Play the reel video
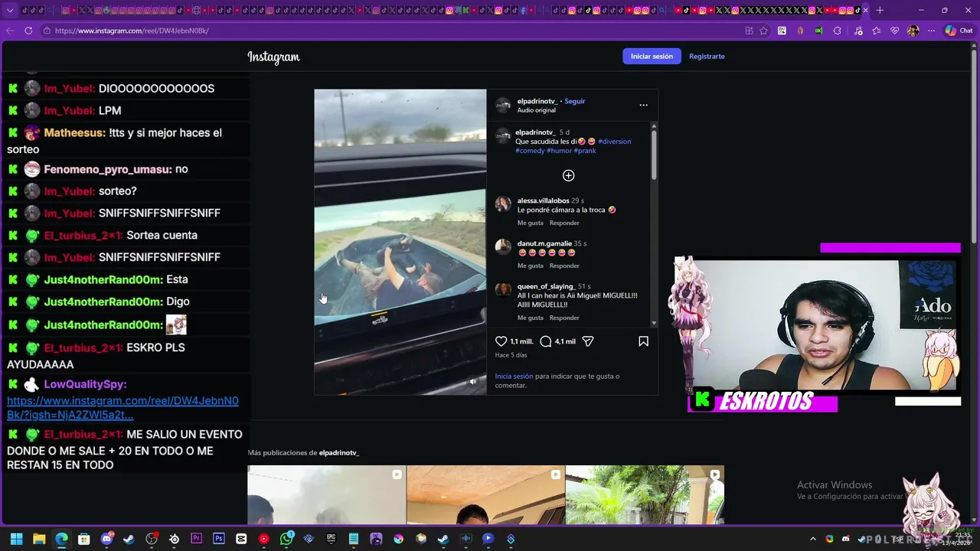980x551 pixels. coord(400,242)
